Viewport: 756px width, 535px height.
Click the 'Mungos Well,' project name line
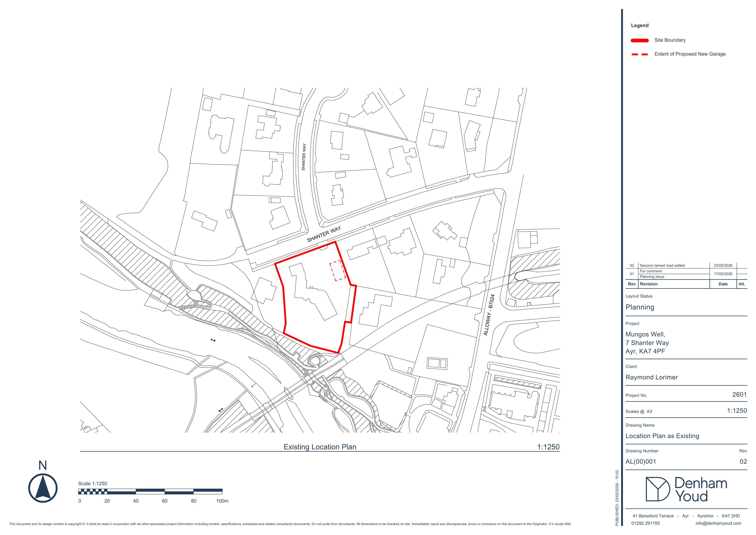tap(645, 334)
